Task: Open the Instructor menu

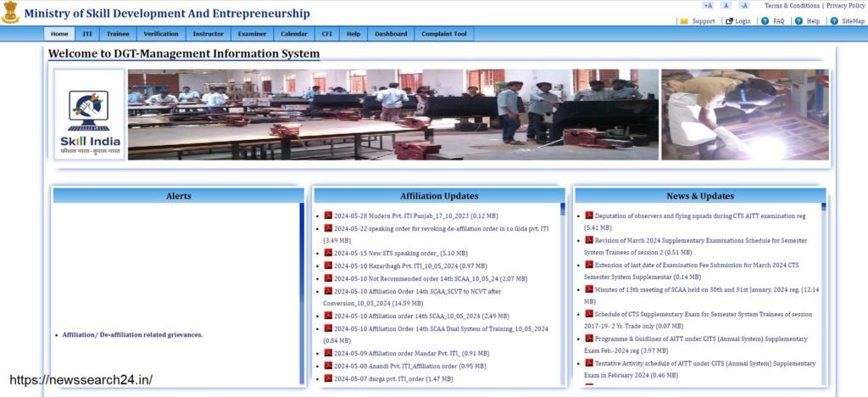Action: click(209, 34)
